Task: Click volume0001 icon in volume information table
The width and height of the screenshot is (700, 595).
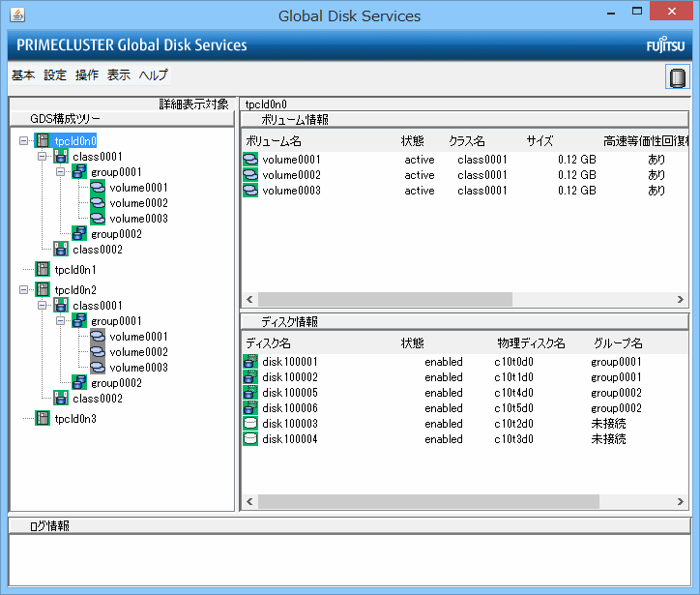Action: tap(250, 159)
